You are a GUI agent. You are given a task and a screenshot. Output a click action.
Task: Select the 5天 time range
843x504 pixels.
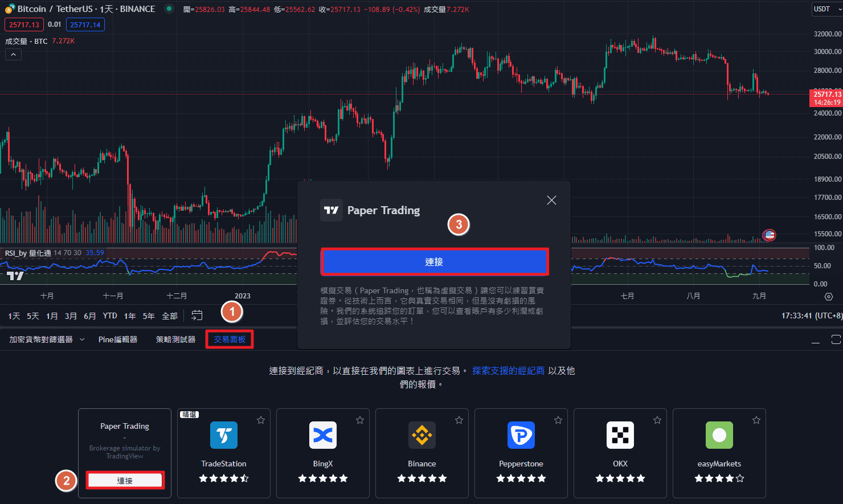(x=33, y=316)
